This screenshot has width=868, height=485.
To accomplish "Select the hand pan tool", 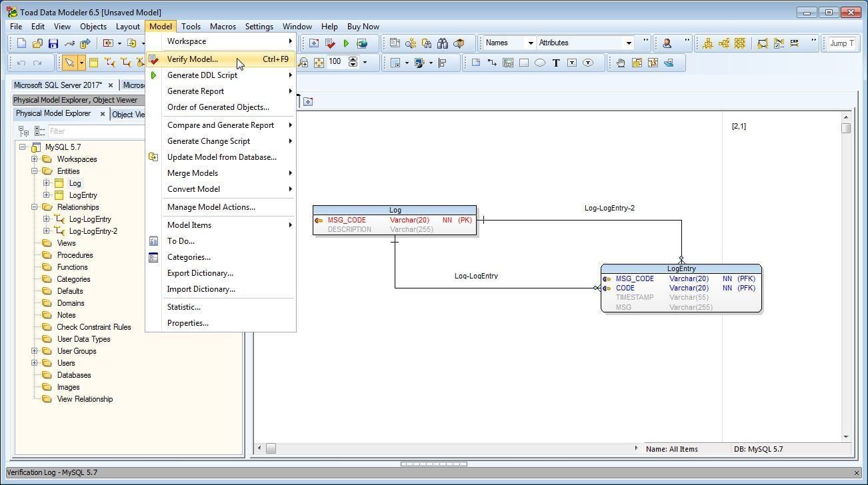I will (x=621, y=63).
